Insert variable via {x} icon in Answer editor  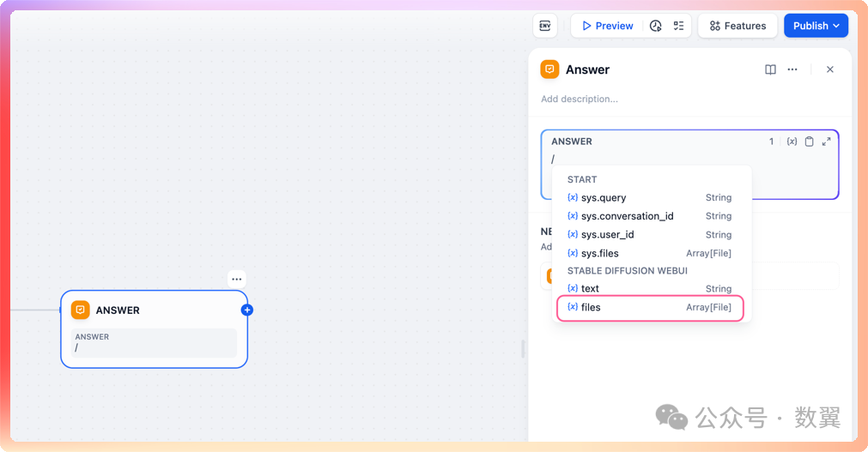point(792,142)
